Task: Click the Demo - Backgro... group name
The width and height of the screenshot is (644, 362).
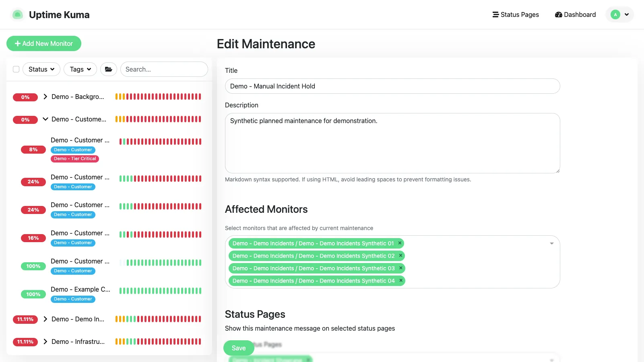Action: 78,97
